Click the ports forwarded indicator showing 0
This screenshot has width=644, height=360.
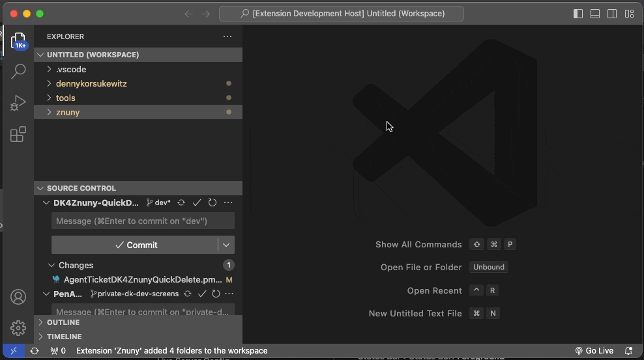point(58,351)
